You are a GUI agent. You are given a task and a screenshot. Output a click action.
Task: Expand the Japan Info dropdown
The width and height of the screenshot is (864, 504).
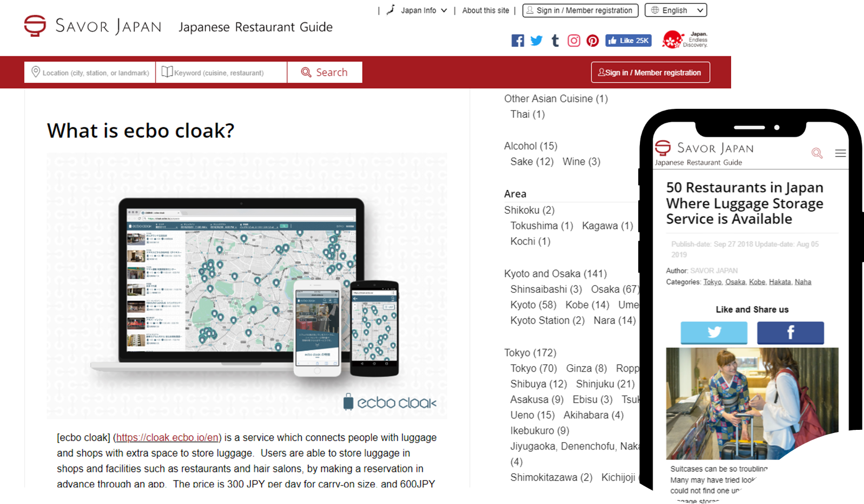point(417,10)
